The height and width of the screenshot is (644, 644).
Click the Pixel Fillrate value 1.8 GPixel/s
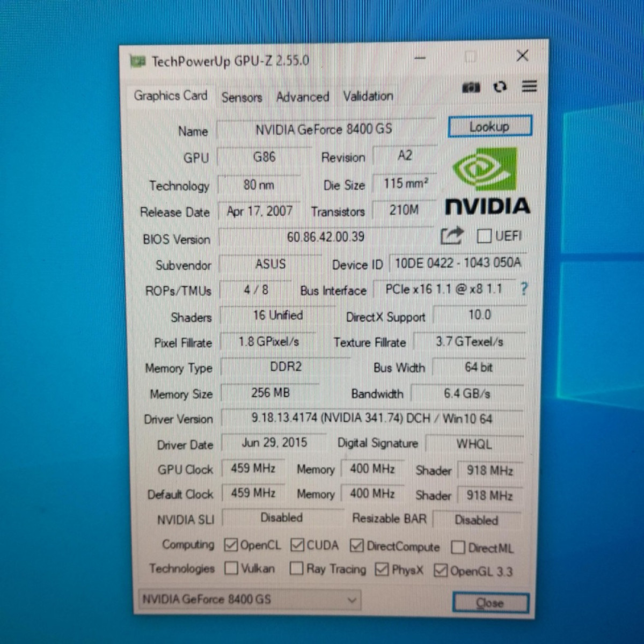tap(269, 342)
